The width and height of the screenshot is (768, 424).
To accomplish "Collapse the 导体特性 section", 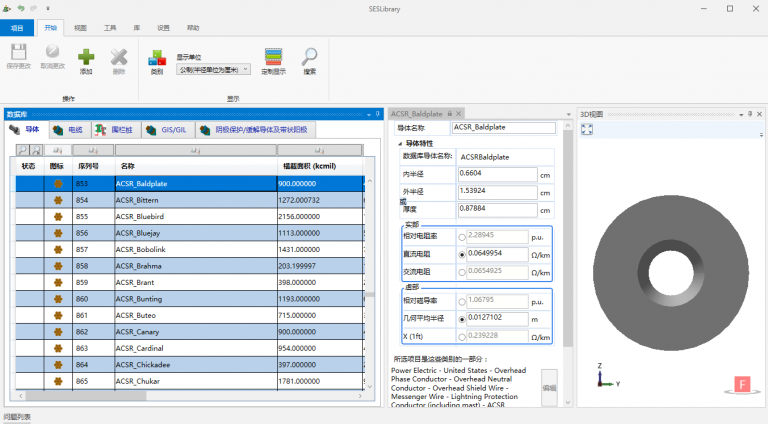I will coord(400,143).
